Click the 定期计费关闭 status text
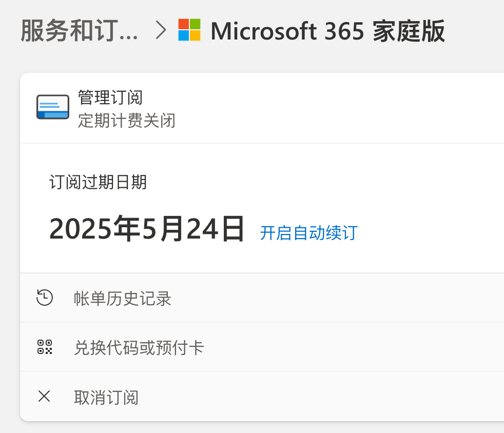The width and height of the screenshot is (504, 433). [x=127, y=121]
